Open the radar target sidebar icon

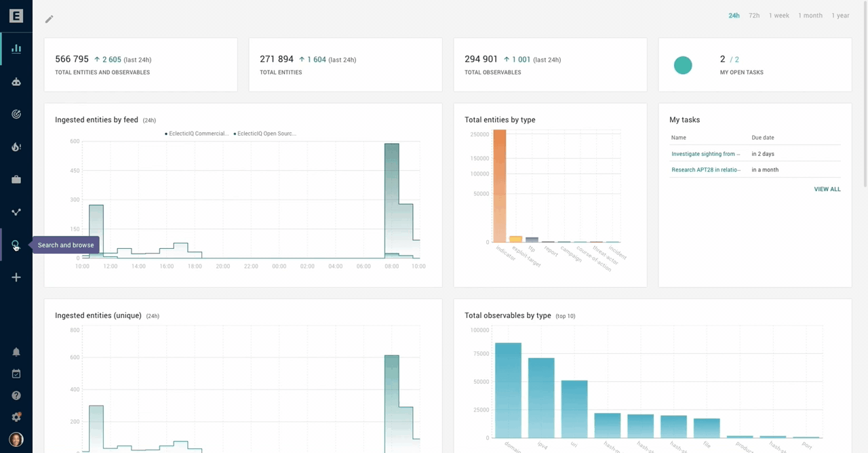(16, 114)
